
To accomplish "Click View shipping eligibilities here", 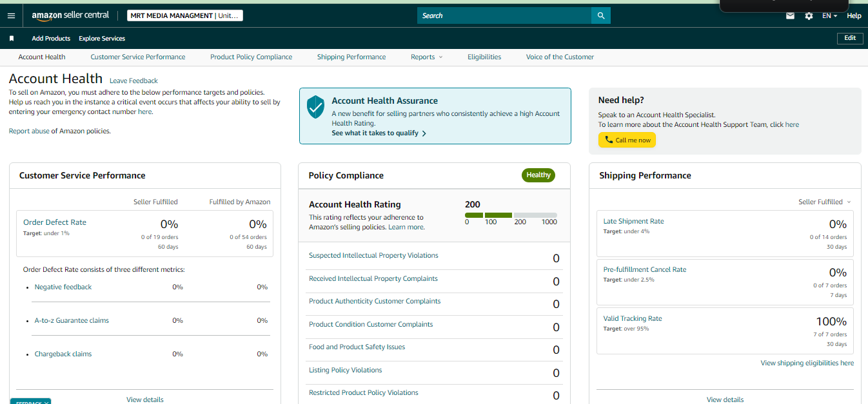I will 807,363.
